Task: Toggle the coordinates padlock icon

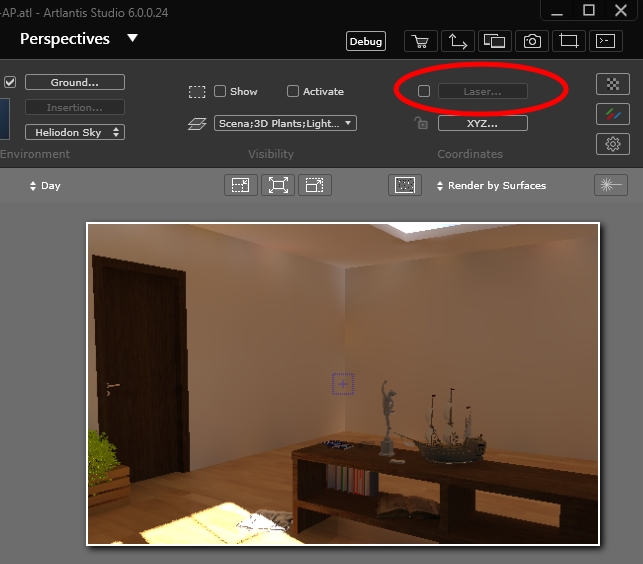Action: click(421, 123)
